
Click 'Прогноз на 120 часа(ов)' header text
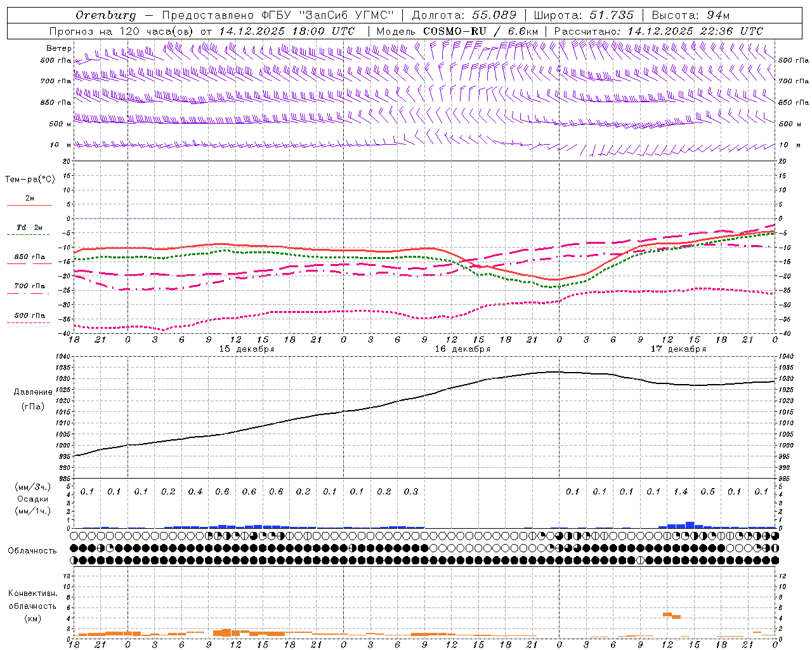coord(122,31)
